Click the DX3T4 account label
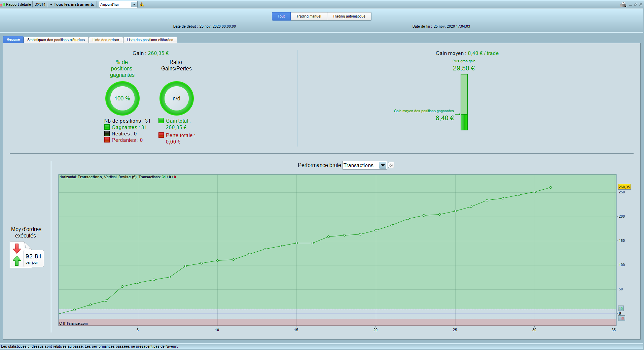 click(x=40, y=4)
